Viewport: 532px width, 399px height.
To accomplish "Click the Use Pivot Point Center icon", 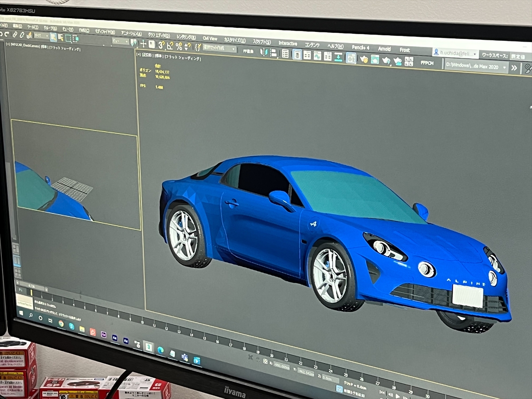I will [x=133, y=43].
